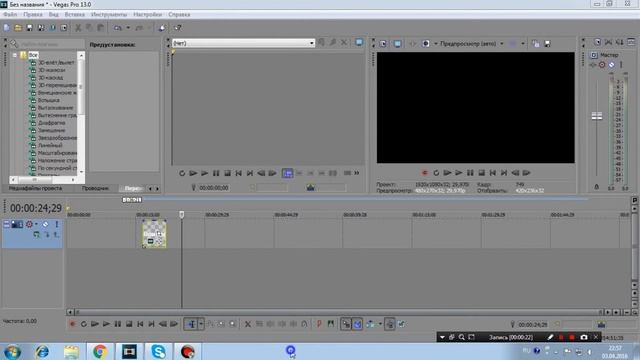
Task: Open the Вид menu
Action: (x=53, y=14)
